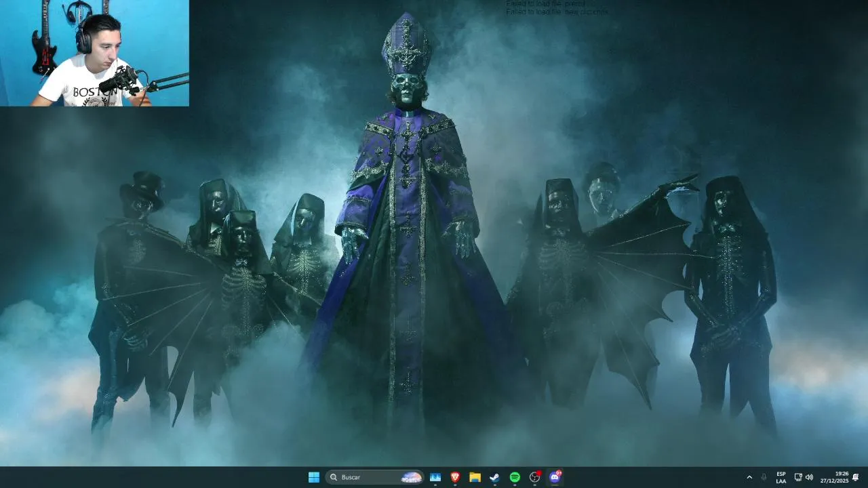868x488 pixels.
Task: Open the ESP LAA language switcher
Action: [x=781, y=477]
